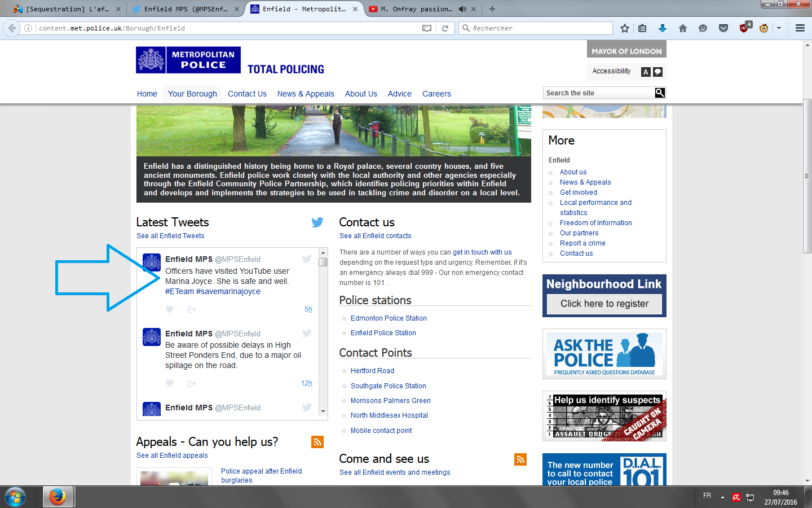Click the Twitter bird beside Latest Tweets
Screen dimensions: 812x508
[317, 222]
